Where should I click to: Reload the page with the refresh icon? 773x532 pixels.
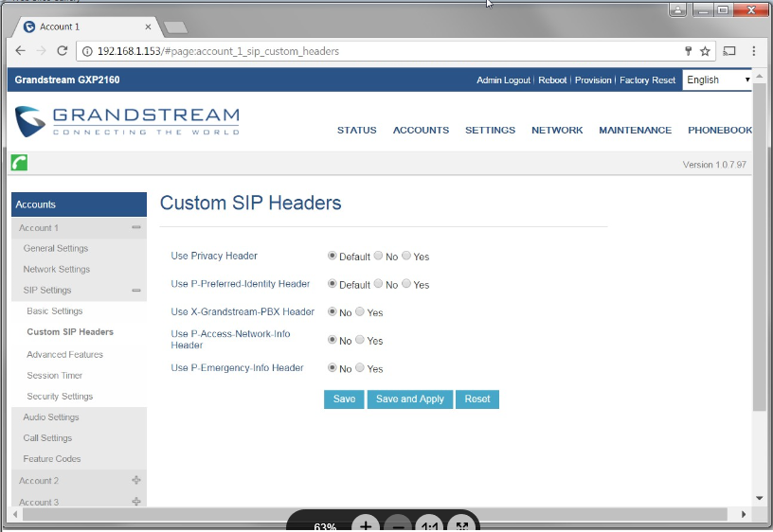click(63, 51)
